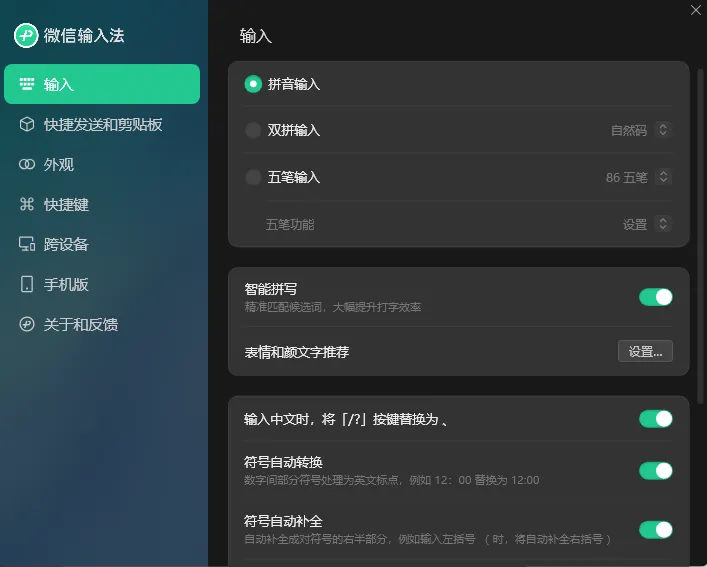Screen dimensions: 707x567
Task: Click the WeChat Input logo icon
Action: click(26, 36)
